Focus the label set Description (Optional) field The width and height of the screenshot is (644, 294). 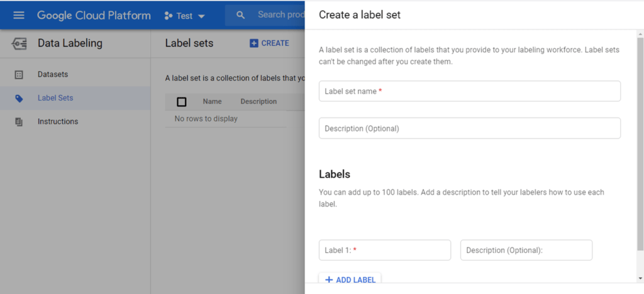(469, 128)
